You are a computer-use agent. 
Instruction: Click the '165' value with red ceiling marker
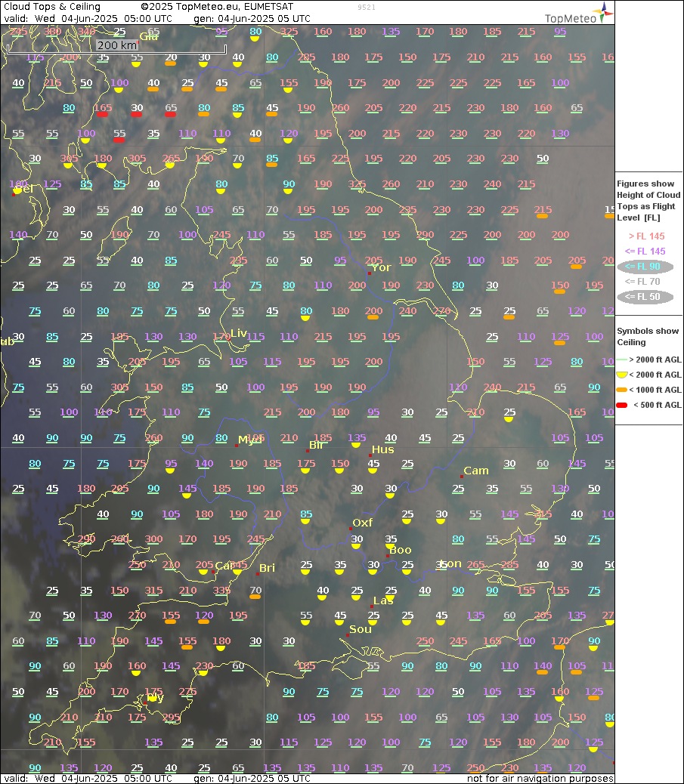click(x=103, y=107)
